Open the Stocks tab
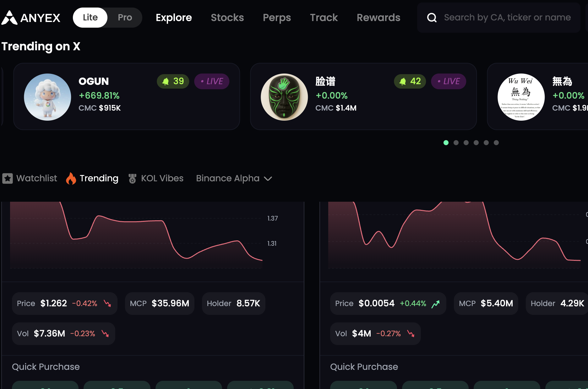588x389 pixels. 227,18
